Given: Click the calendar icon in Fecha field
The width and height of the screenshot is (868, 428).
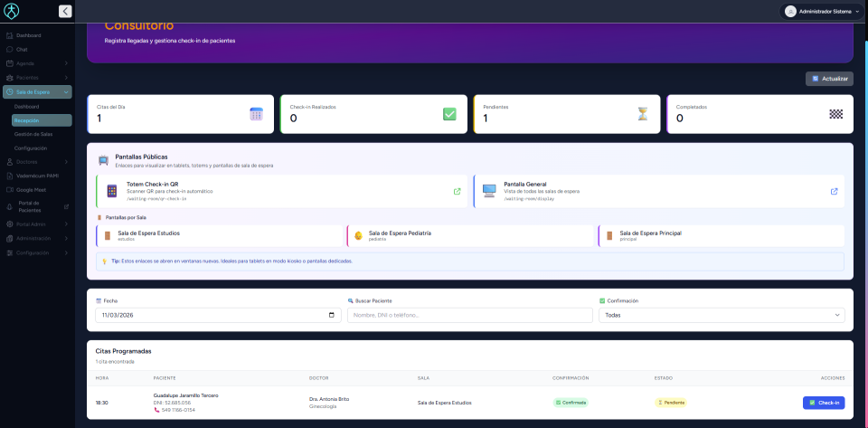Looking at the screenshot, I should (x=332, y=315).
